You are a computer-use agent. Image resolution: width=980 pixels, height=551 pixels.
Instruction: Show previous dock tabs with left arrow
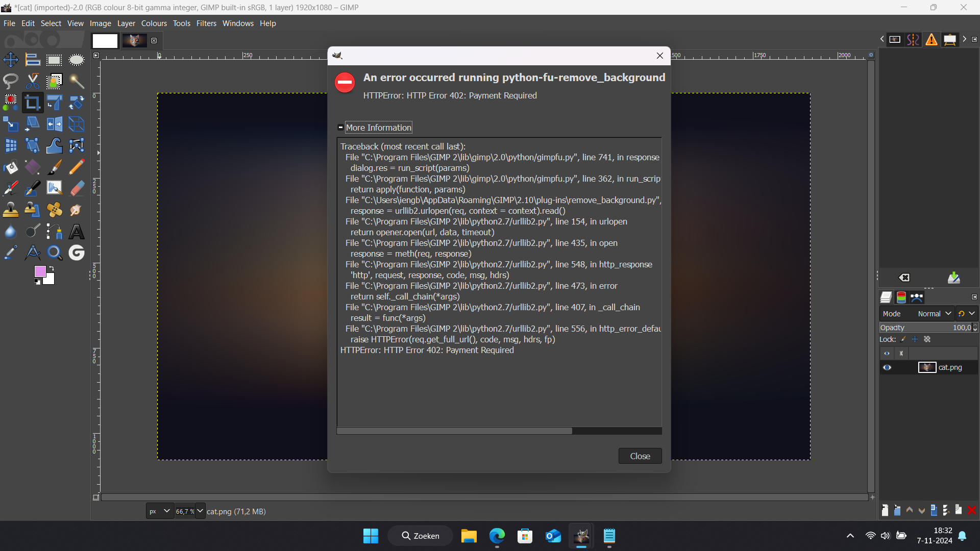click(882, 39)
